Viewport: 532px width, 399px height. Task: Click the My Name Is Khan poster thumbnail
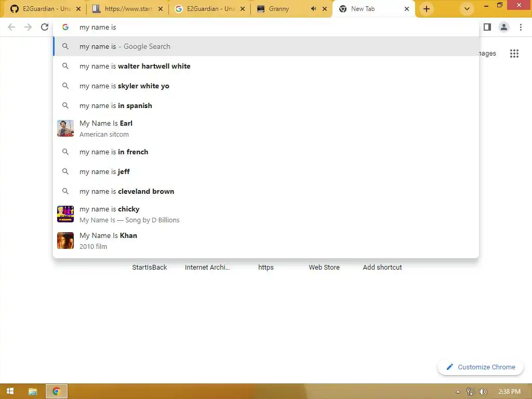(65, 240)
